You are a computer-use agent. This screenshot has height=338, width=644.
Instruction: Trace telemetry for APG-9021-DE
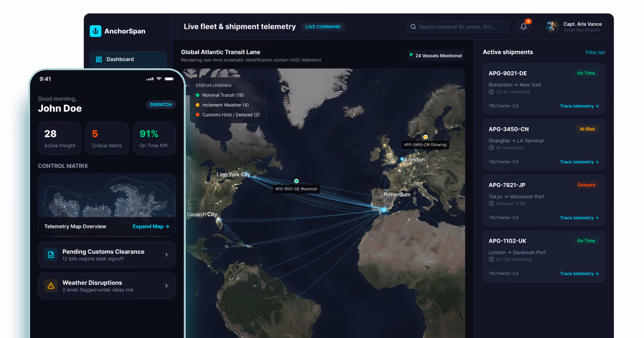coord(580,106)
